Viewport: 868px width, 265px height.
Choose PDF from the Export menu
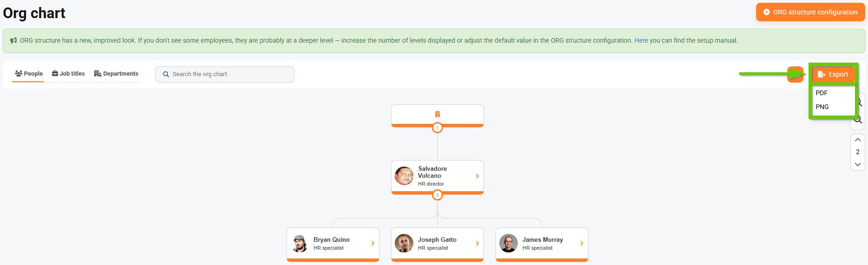[x=822, y=93]
